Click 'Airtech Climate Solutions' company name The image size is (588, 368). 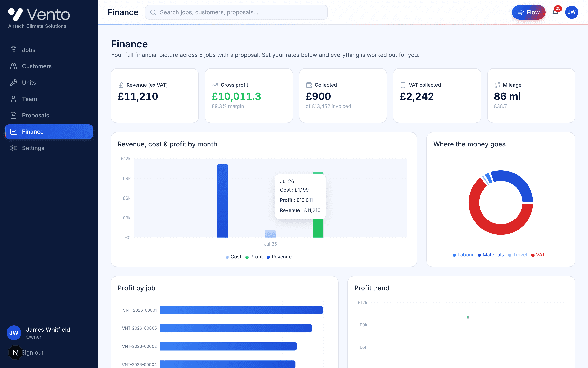coord(37,26)
